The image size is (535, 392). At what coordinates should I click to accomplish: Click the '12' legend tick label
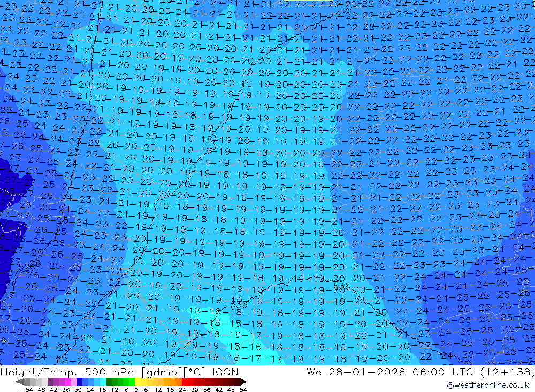click(x=158, y=390)
